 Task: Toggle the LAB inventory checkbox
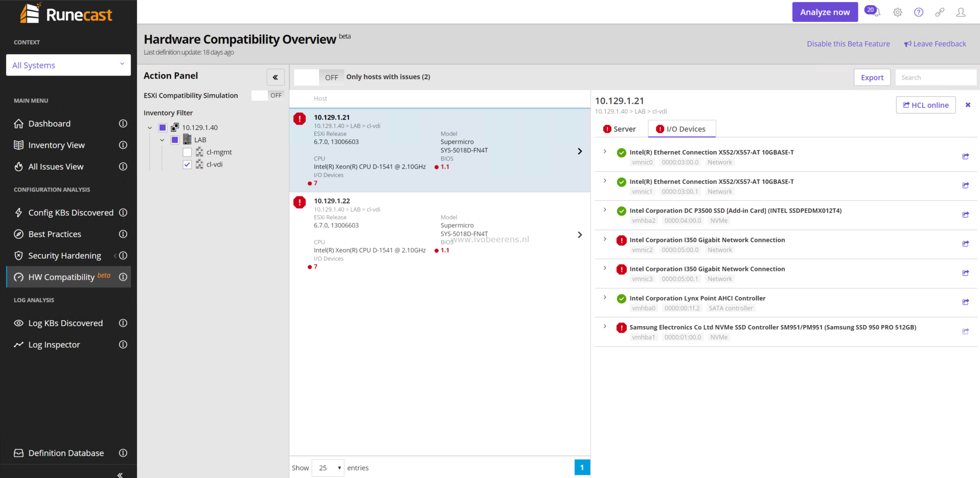(x=175, y=140)
